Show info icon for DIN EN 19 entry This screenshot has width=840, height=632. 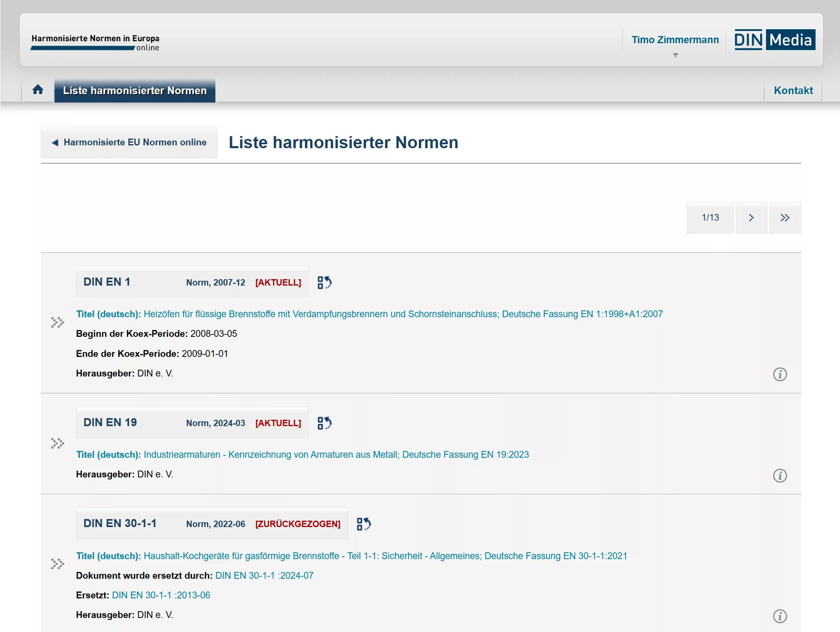click(x=779, y=475)
